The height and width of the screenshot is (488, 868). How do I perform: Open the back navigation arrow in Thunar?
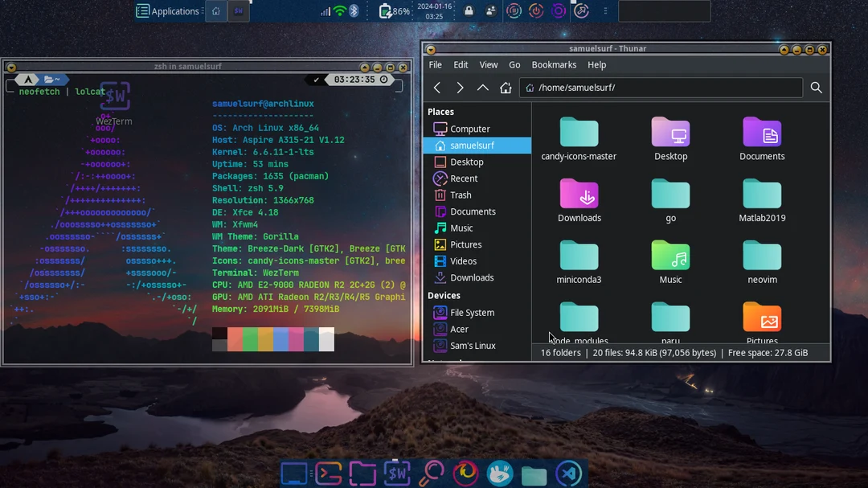[437, 88]
